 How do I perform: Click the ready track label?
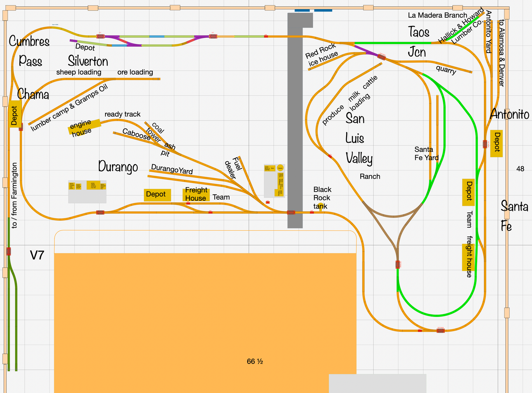coord(123,114)
